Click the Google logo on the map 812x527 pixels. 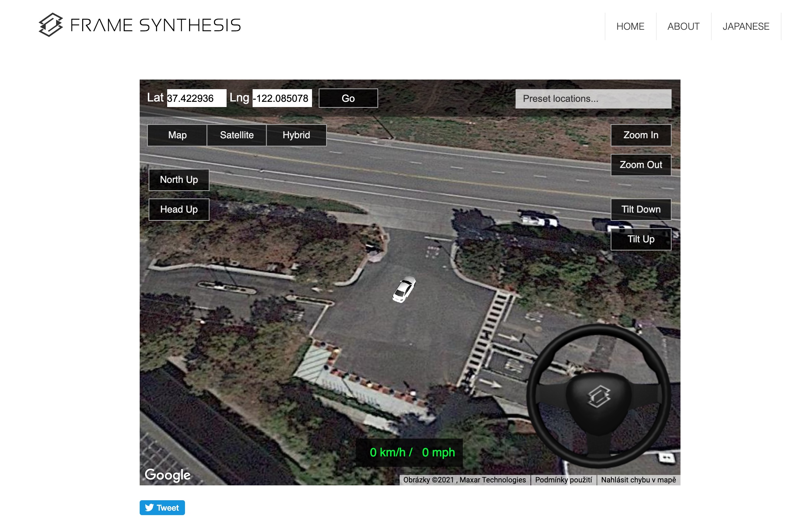pyautogui.click(x=168, y=475)
